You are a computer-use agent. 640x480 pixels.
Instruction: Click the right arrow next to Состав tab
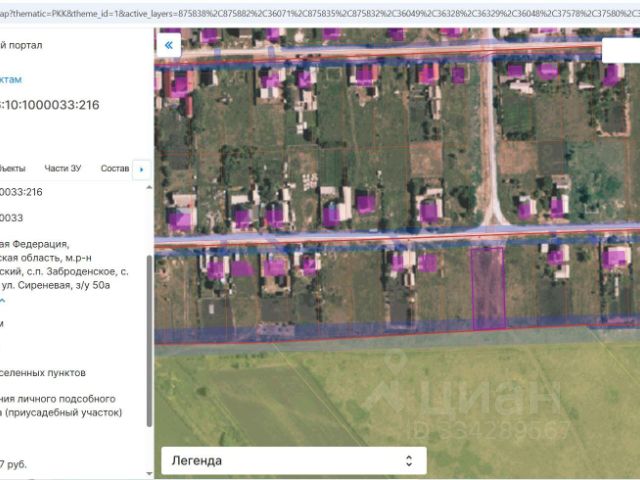click(x=142, y=169)
